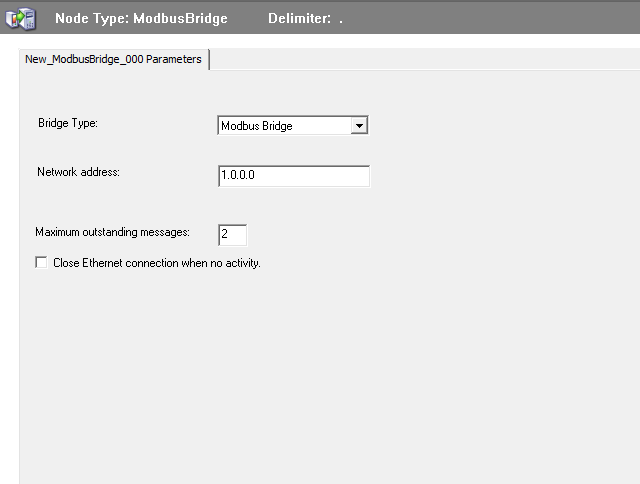640x484 pixels.
Task: Click empty area below the checkbox
Action: 300,380
